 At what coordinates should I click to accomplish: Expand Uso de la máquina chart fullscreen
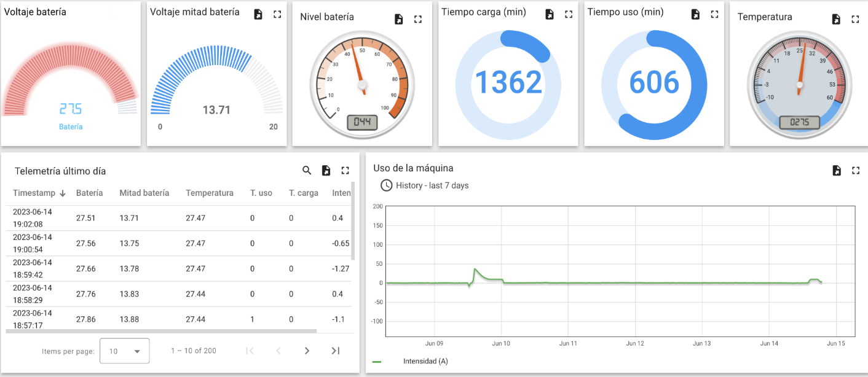(856, 171)
